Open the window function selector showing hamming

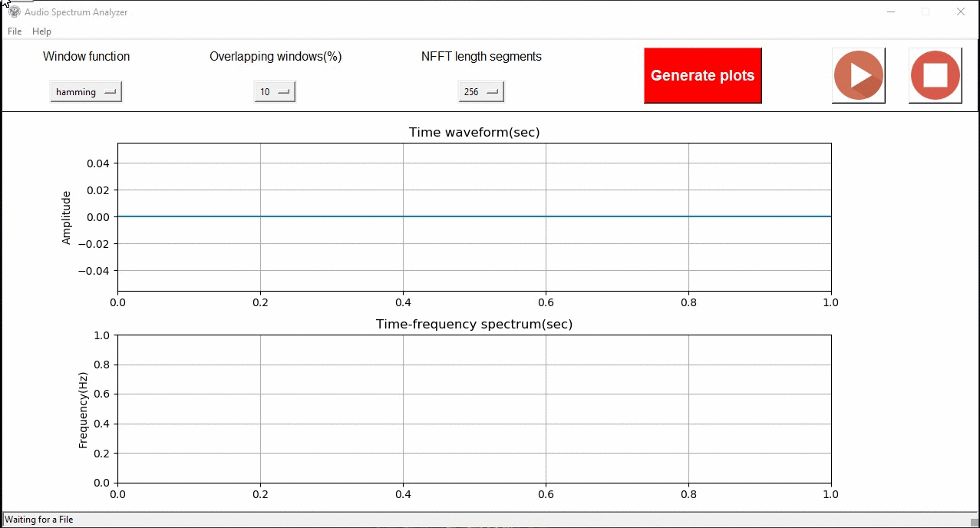pyautogui.click(x=85, y=91)
